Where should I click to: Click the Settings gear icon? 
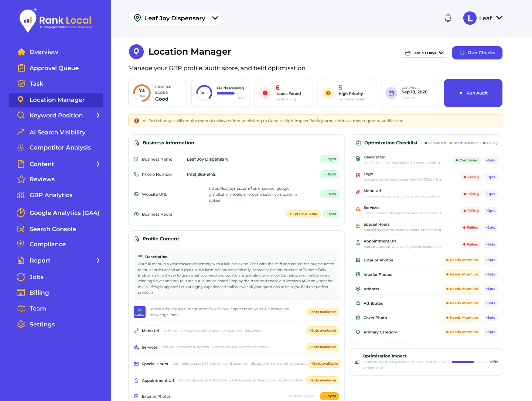pos(21,324)
